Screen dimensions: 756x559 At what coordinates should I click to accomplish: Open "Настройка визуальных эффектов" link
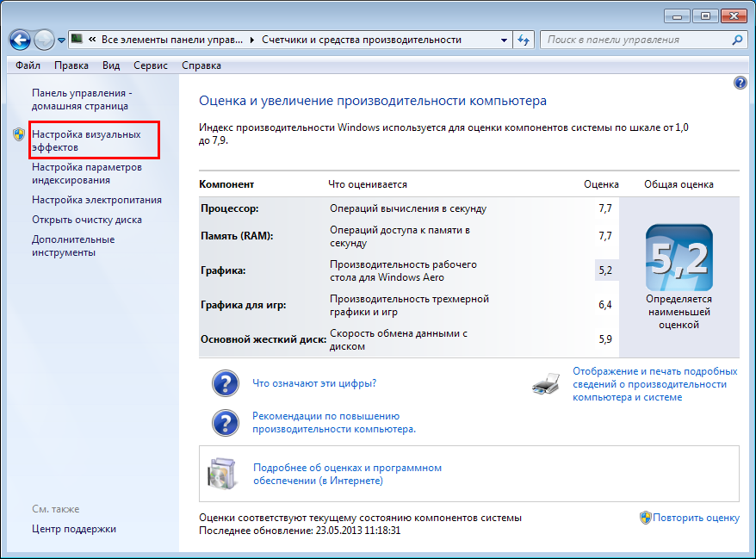[85, 140]
